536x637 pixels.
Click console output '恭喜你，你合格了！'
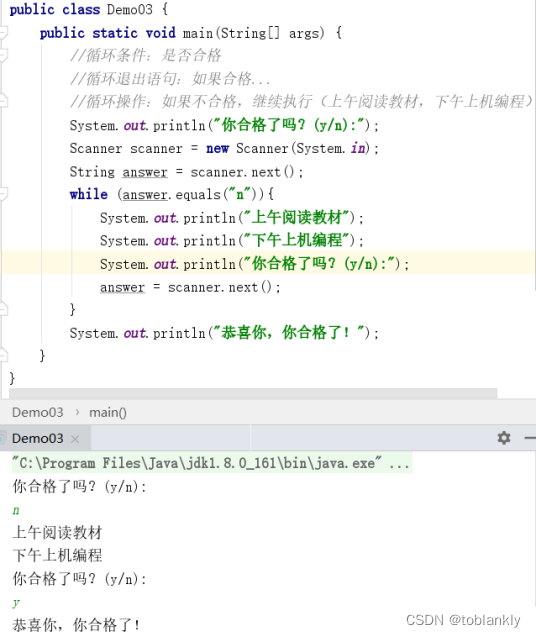coord(76,625)
